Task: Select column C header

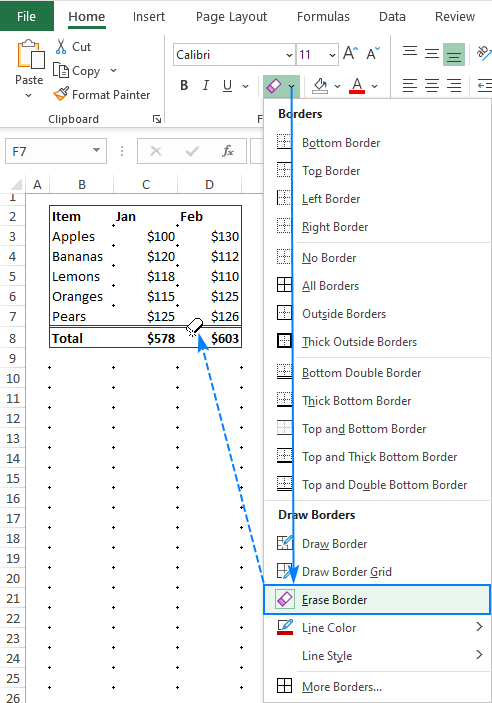Action: coord(146,184)
